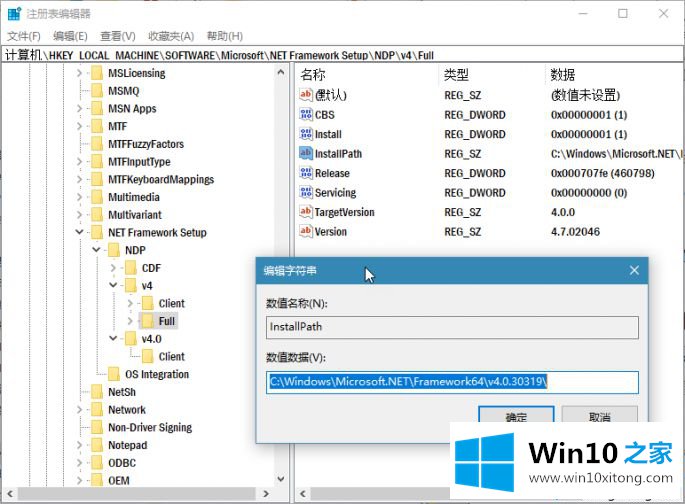
Task: Expand the Multimedia key
Action: pyautogui.click(x=79, y=197)
